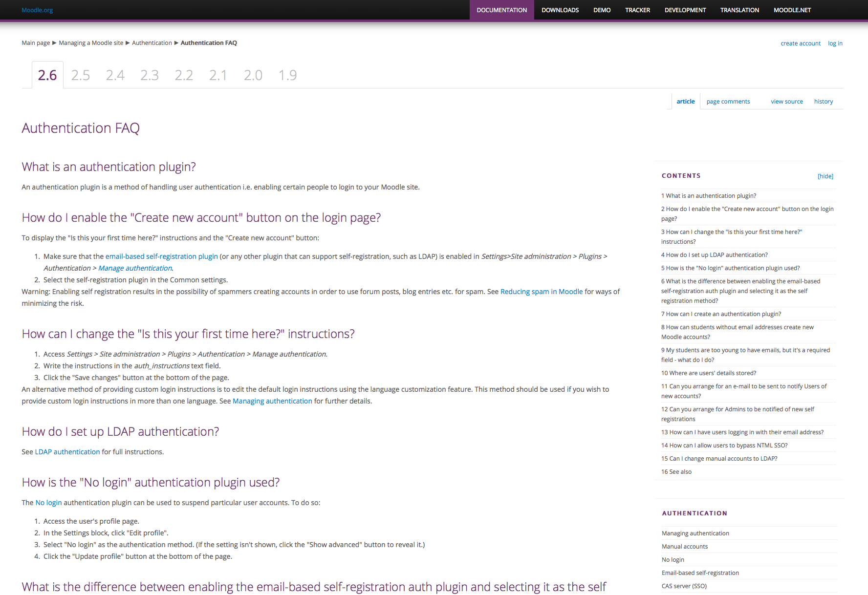Image resolution: width=868 pixels, height=595 pixels.
Task: Switch to the 1.9 version tab
Action: [x=288, y=75]
